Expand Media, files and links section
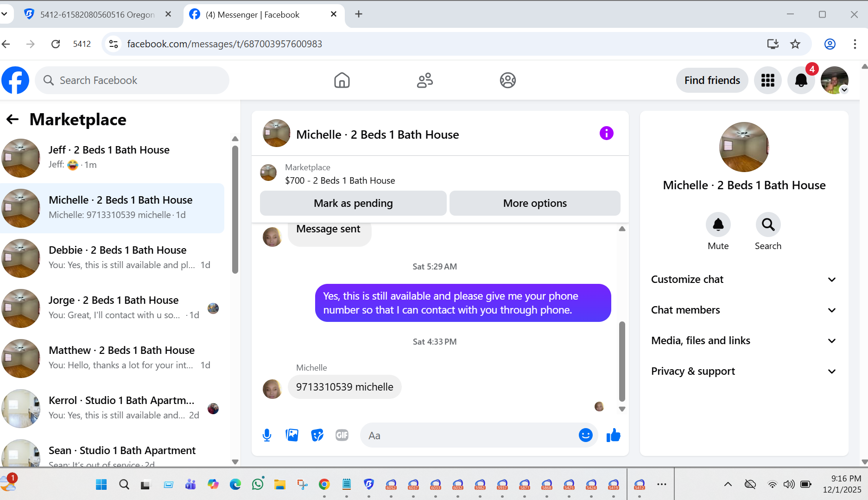 click(744, 340)
